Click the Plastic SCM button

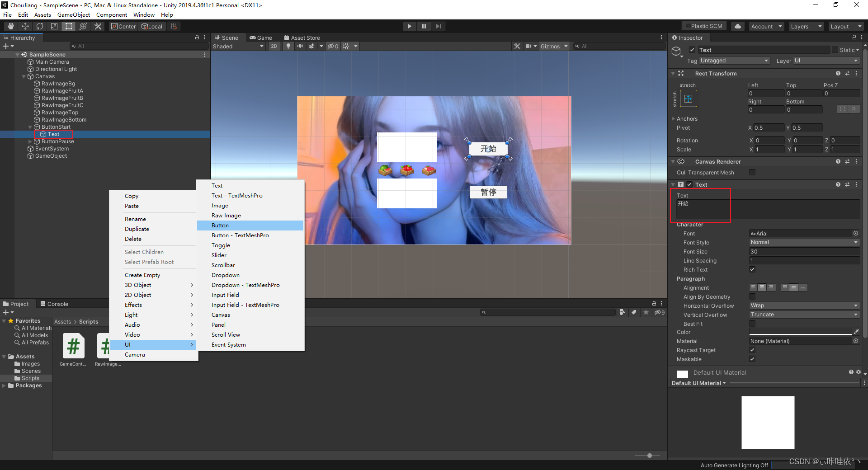[x=704, y=26]
